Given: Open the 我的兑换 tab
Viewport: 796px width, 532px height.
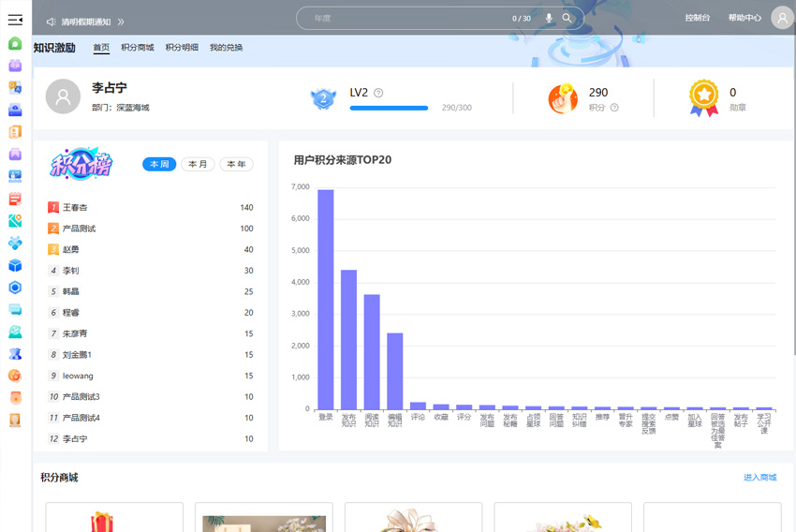Looking at the screenshot, I should pos(226,48).
